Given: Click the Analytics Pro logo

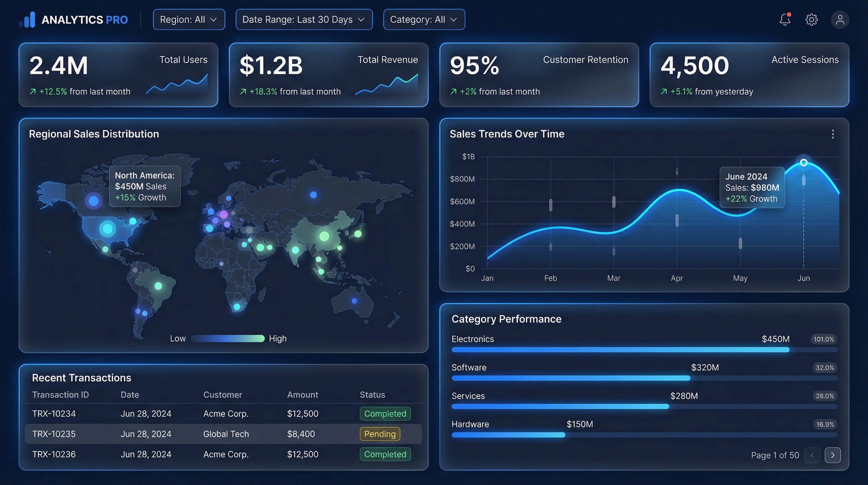Looking at the screenshot, I should point(73,19).
